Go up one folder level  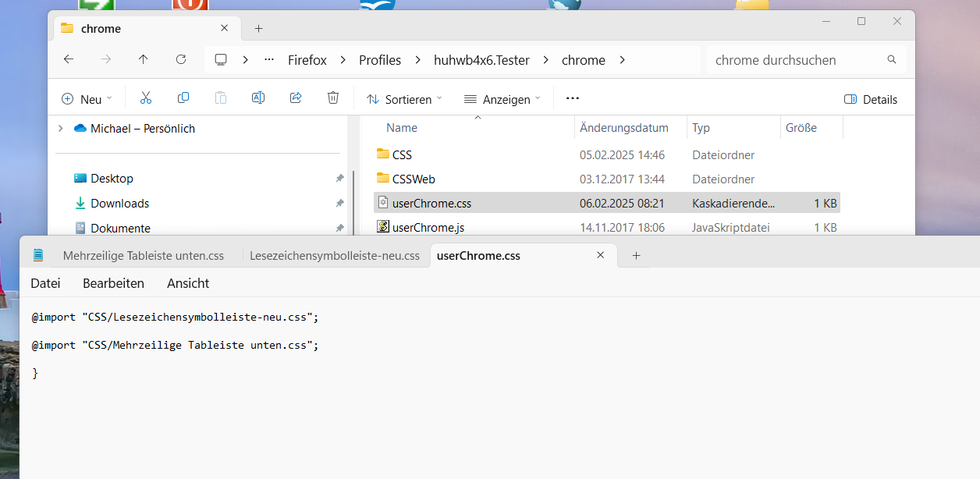143,60
